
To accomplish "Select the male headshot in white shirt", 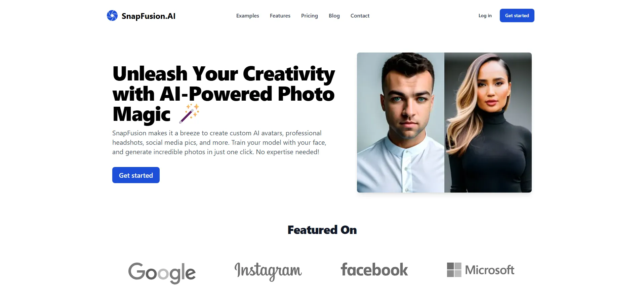I will coord(401,123).
